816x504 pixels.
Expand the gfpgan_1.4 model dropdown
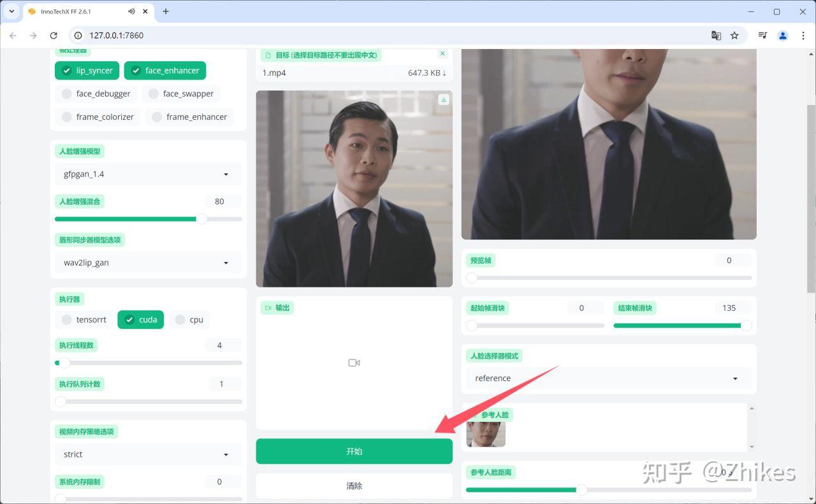click(x=148, y=174)
